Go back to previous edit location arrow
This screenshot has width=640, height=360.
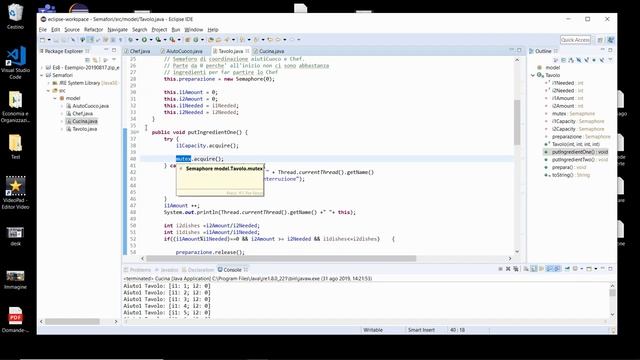pyautogui.click(x=269, y=40)
